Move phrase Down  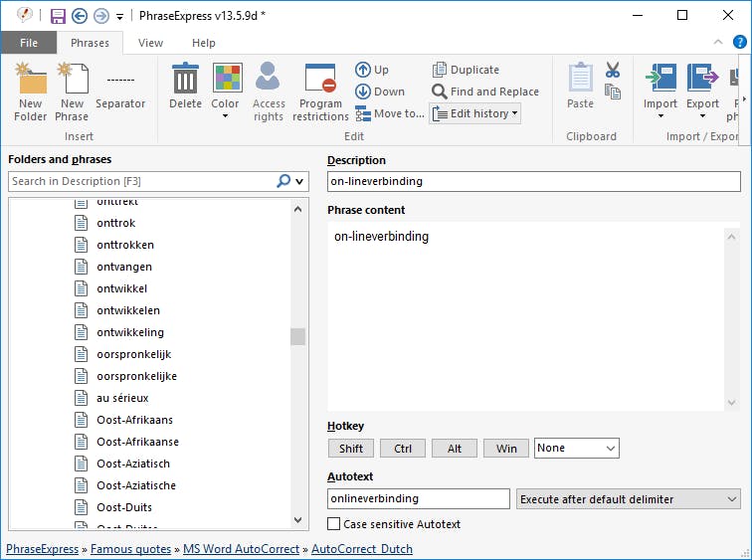(380, 92)
